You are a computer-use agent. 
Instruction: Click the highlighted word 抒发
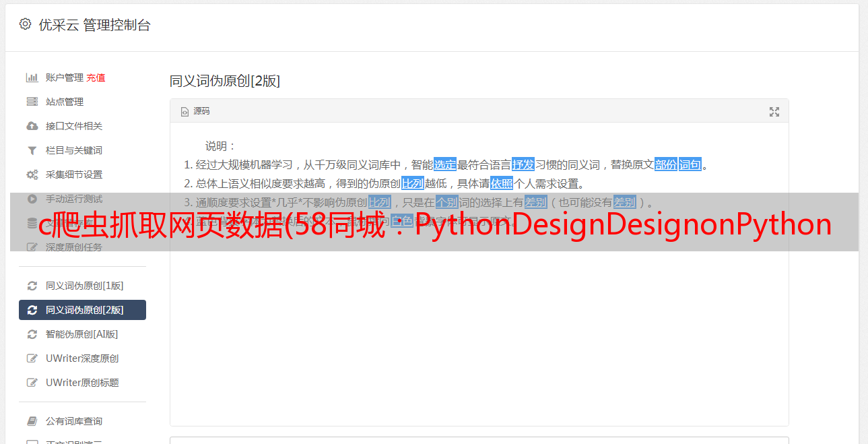pyautogui.click(x=523, y=164)
